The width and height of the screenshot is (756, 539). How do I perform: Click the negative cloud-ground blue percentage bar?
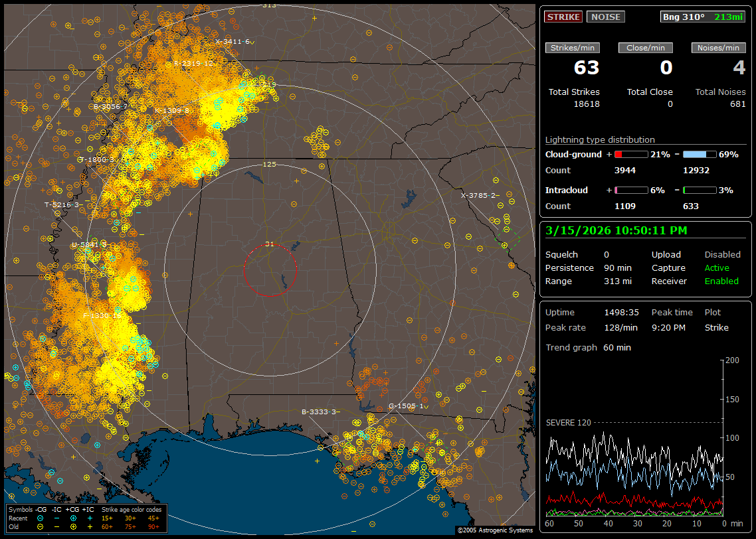[x=700, y=154]
